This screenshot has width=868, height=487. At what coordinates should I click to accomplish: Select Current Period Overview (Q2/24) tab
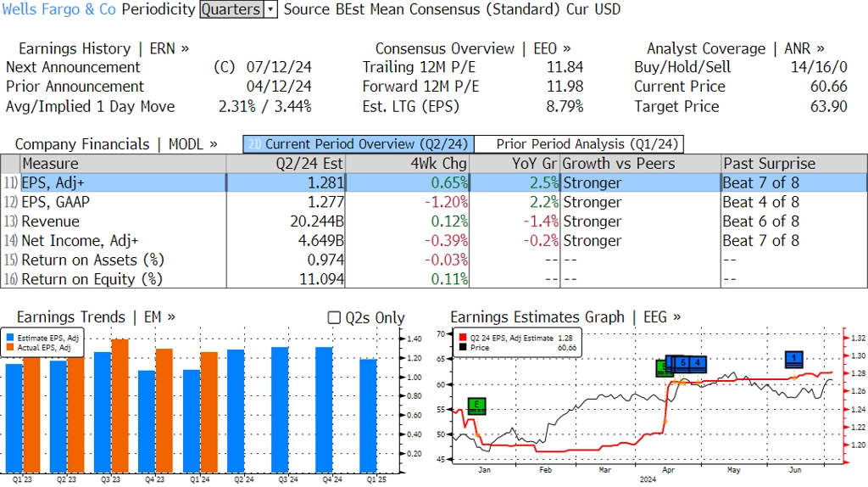358,144
